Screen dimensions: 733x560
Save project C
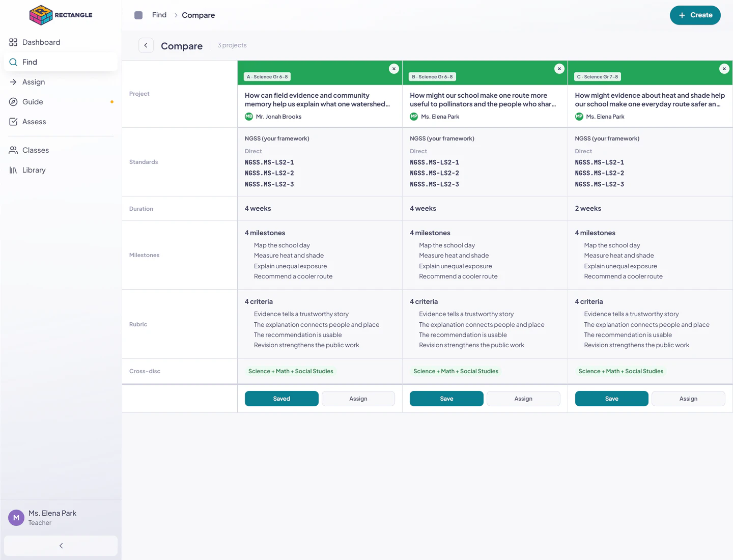(x=612, y=399)
